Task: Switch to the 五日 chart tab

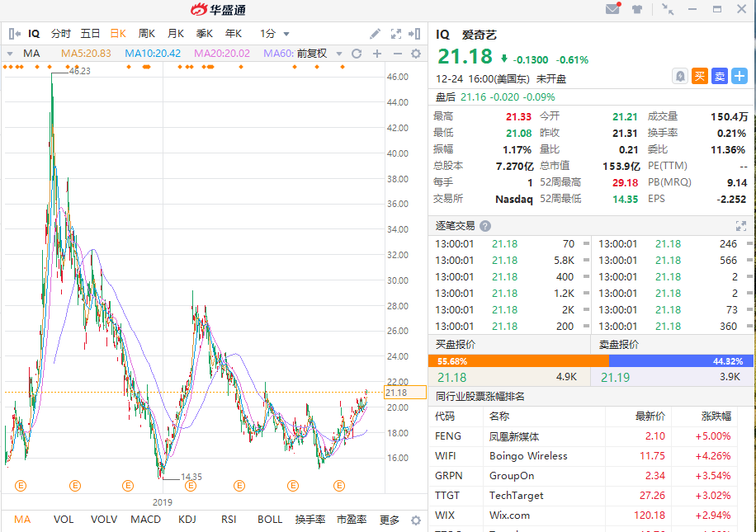Action: [x=90, y=34]
